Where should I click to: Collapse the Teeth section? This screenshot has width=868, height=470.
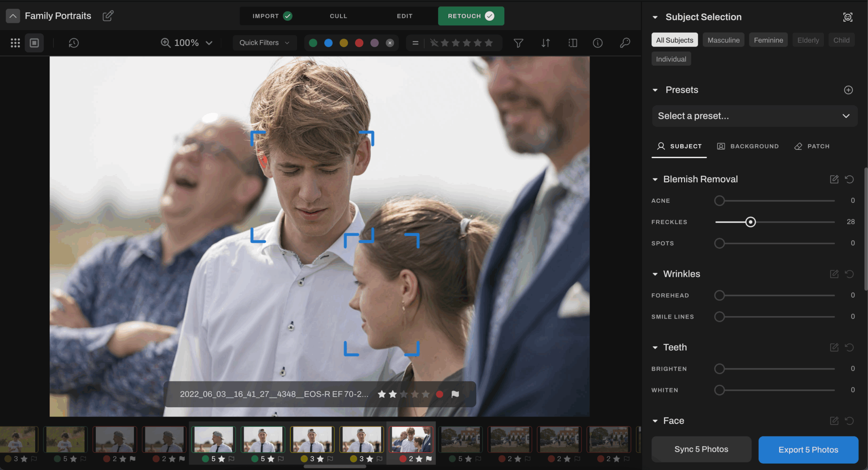[655, 347]
